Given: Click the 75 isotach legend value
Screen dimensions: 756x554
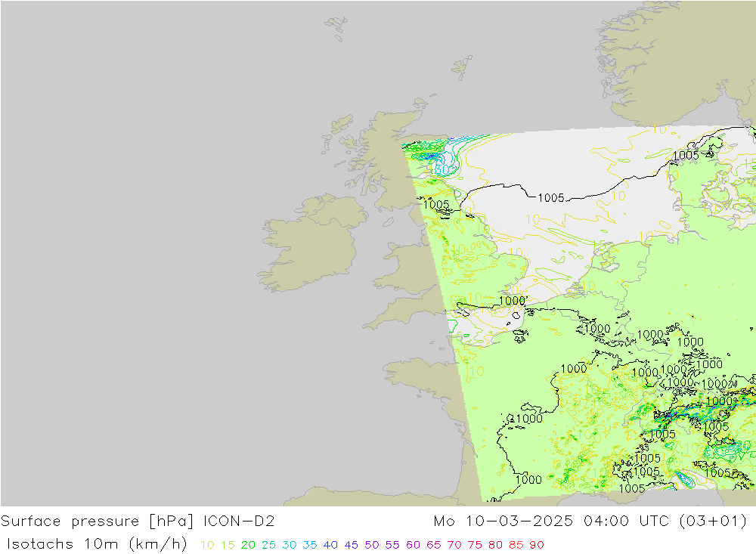Looking at the screenshot, I should (475, 545).
